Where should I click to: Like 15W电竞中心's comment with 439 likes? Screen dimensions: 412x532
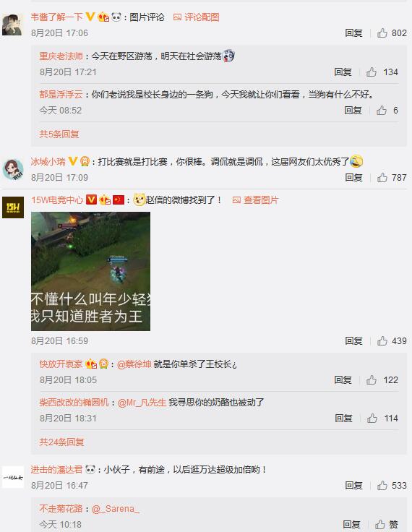[382, 340]
